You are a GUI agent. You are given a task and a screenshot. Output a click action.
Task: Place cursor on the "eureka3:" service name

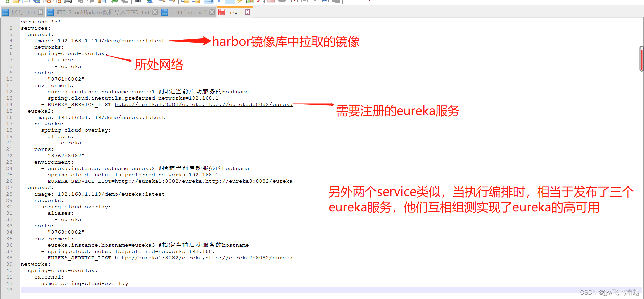[41, 187]
